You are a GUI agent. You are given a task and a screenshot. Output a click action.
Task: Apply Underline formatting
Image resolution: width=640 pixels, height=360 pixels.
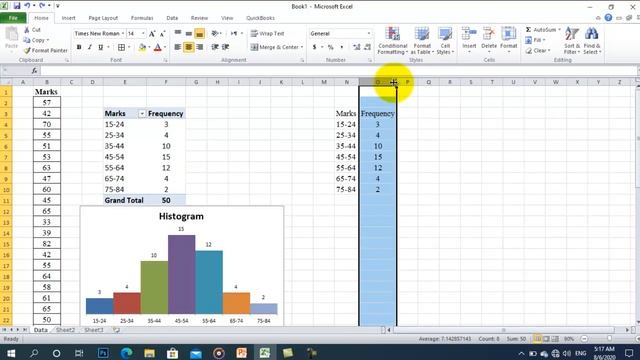point(100,47)
